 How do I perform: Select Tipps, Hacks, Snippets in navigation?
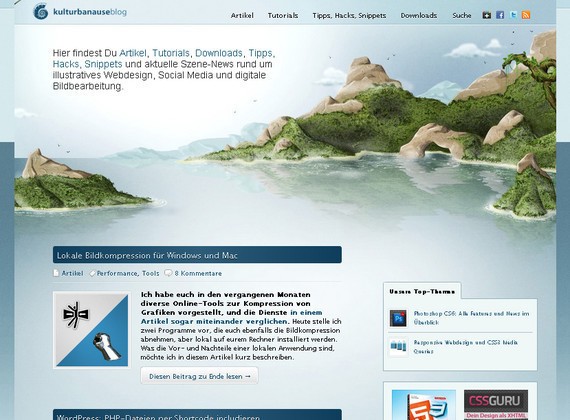(x=349, y=16)
